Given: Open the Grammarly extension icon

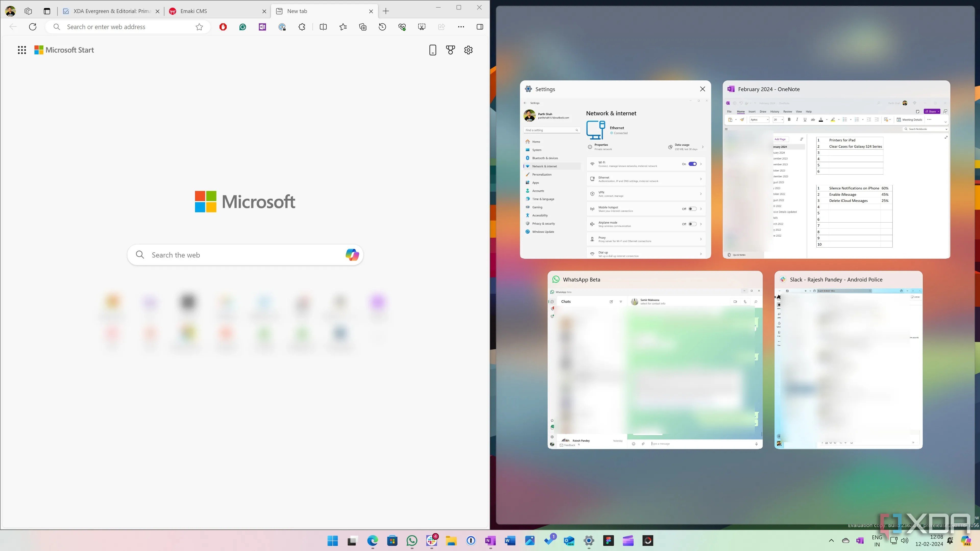Looking at the screenshot, I should pos(243,27).
